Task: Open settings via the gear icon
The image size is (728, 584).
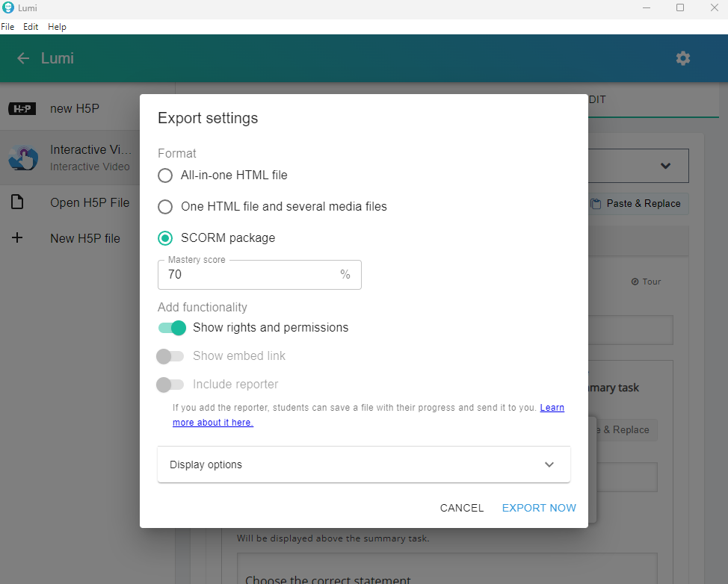Action: (682, 58)
